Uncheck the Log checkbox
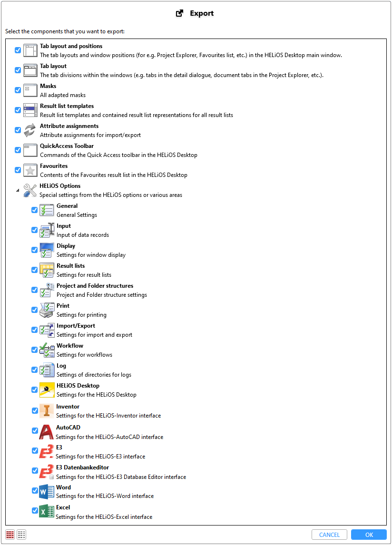The height and width of the screenshot is (545, 392). click(x=34, y=370)
